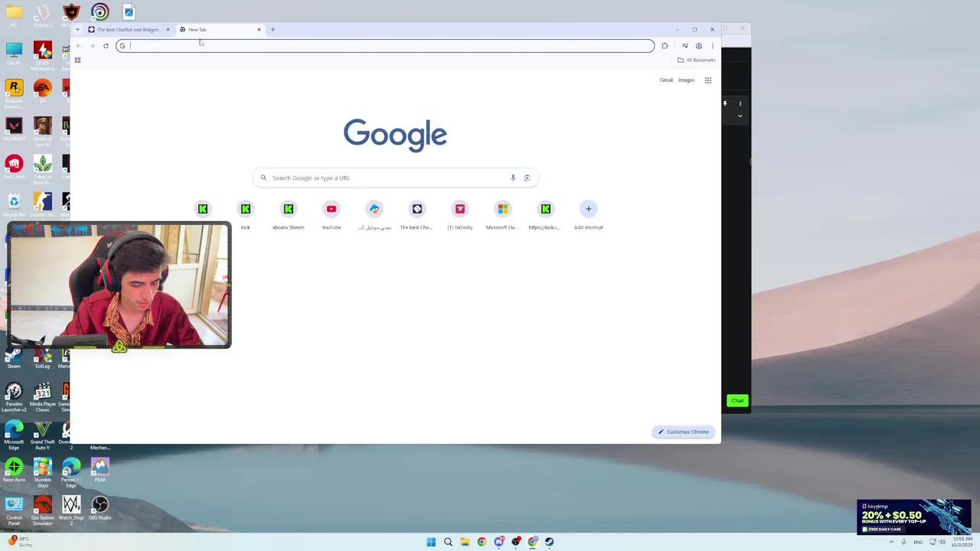980x551 pixels.
Task: Open the EA desktop icon
Action: (x=42, y=91)
